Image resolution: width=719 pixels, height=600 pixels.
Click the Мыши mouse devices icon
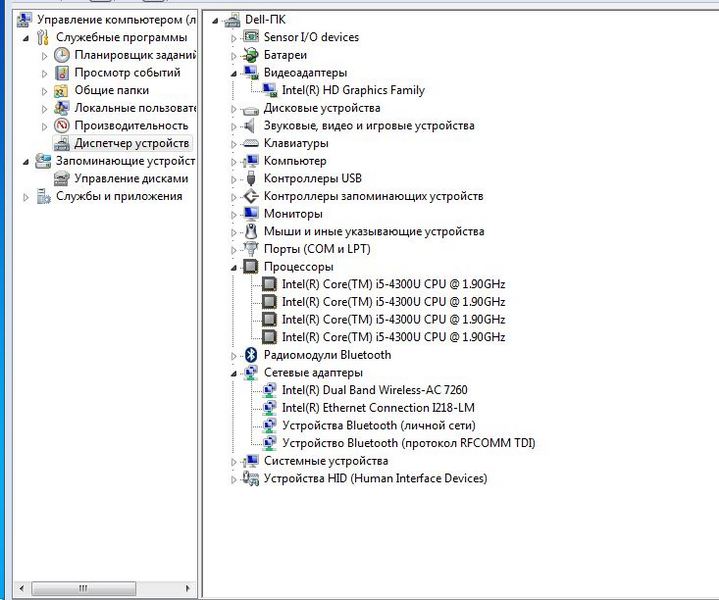click(x=251, y=231)
